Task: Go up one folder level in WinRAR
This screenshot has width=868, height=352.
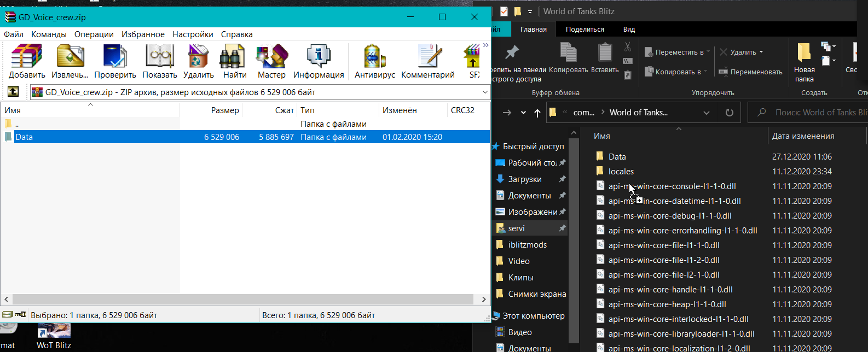Action: tap(13, 92)
